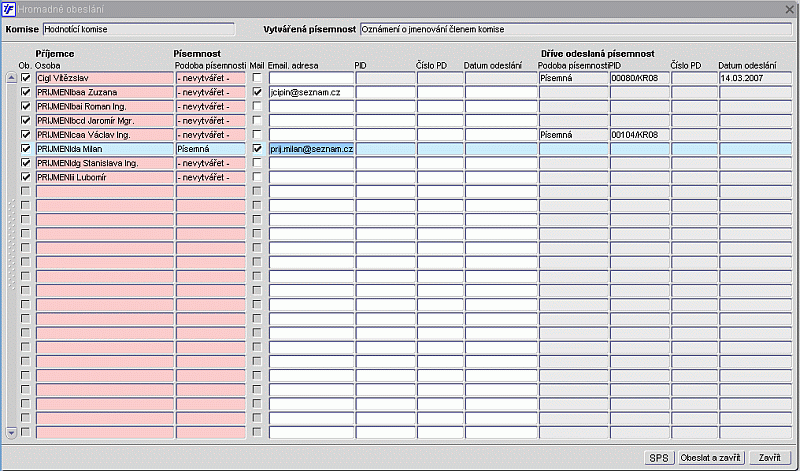Image resolution: width=800 pixels, height=471 pixels.
Task: Uncheck Ob. checkbox for PRIJMENIcaa Václav Ing.
Action: click(26, 135)
